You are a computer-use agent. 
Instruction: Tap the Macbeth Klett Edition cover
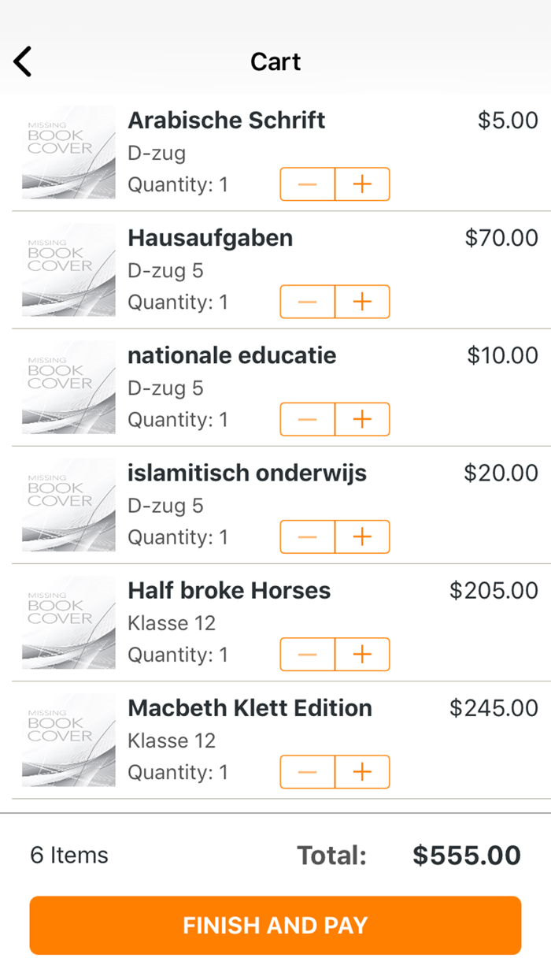pos(68,740)
